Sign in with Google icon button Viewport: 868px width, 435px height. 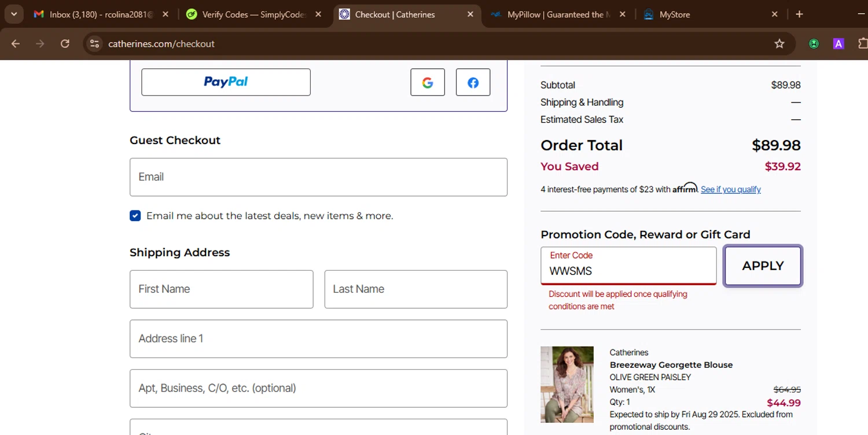click(x=428, y=82)
